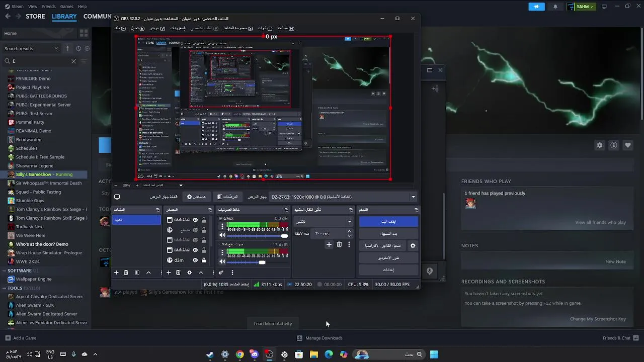Show the third hidden source in list
Viewport: 644px width, 362px height.
195,240
